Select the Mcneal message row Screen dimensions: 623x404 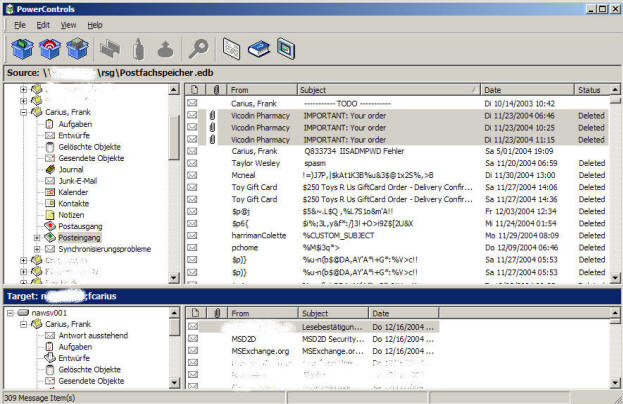[x=397, y=175]
